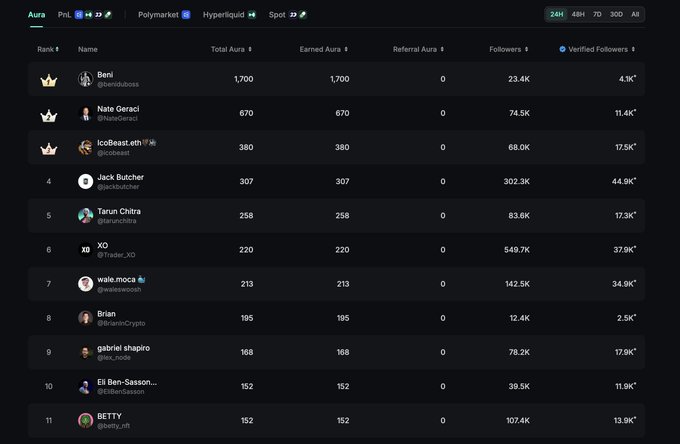Switch to the PnL tab
This screenshot has height=444, width=680.
[85, 15]
